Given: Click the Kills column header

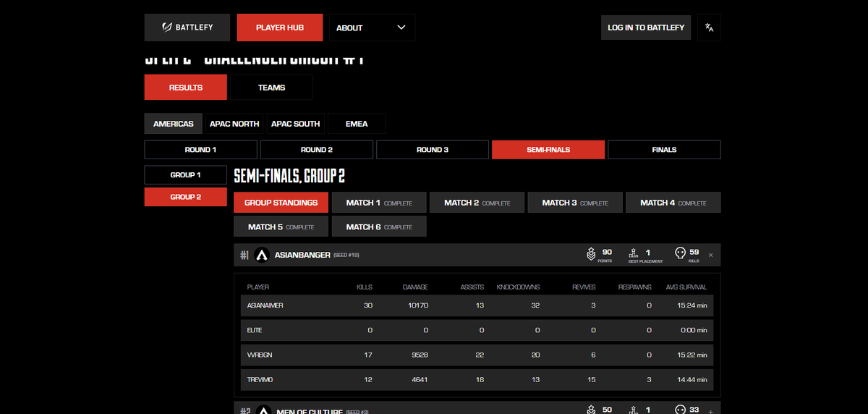Looking at the screenshot, I should [x=365, y=287].
